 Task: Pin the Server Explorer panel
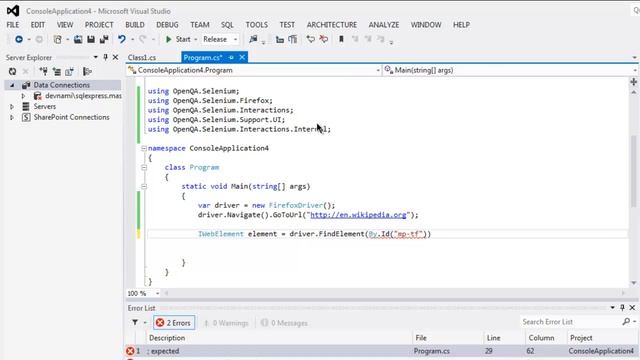tap(106, 57)
